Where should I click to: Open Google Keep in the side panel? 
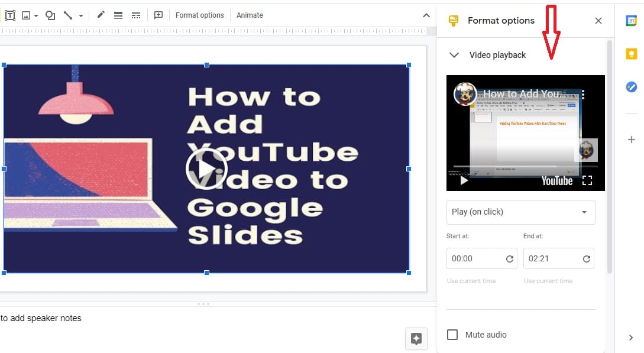[631, 54]
